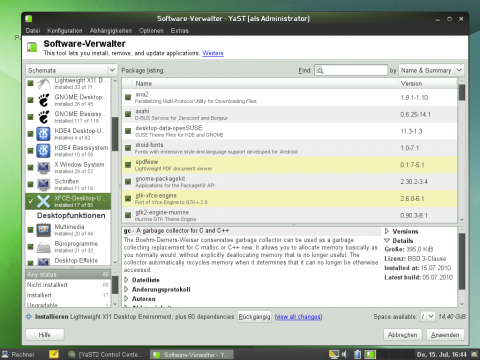Click the package list vertical scrollbar
The image size is (480, 360).
[462, 150]
